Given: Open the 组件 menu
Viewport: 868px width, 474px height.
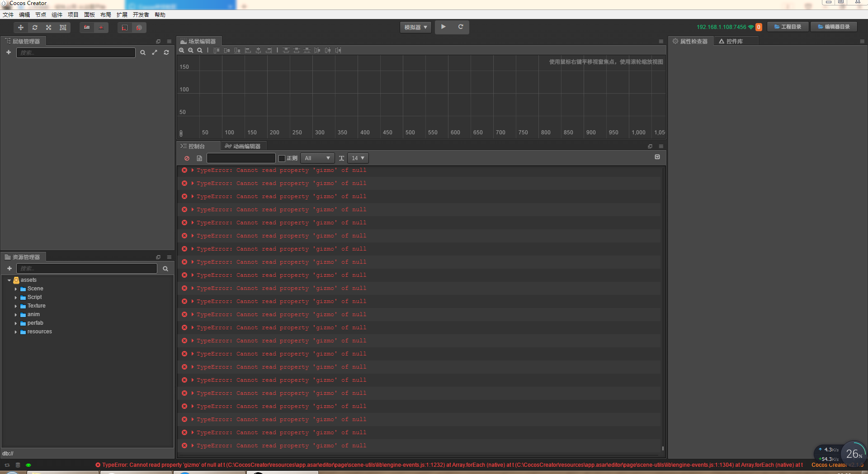Looking at the screenshot, I should click(57, 15).
